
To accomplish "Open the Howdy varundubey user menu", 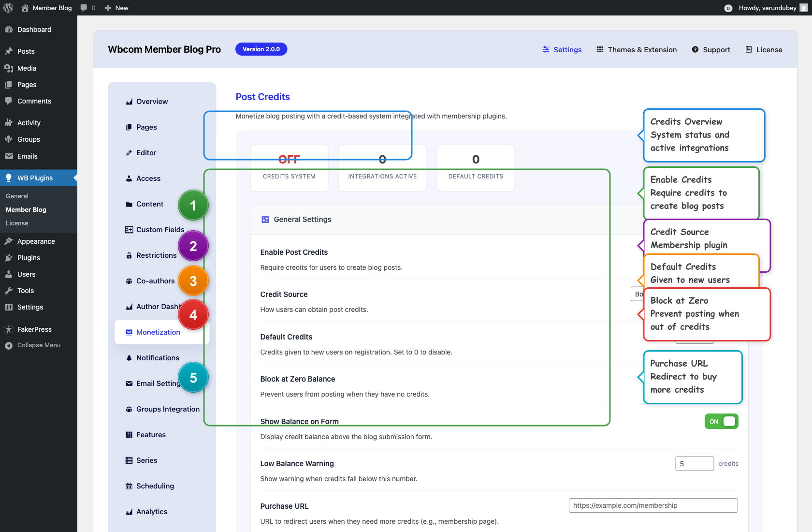I will (768, 8).
